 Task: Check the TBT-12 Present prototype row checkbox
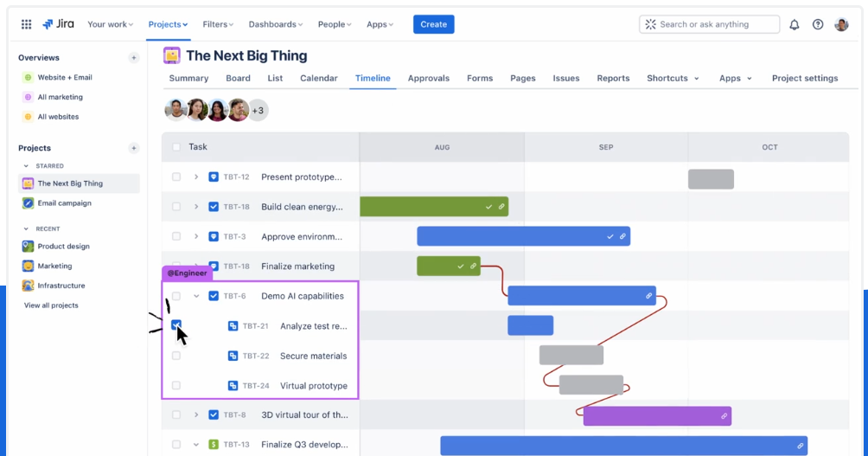coord(176,177)
